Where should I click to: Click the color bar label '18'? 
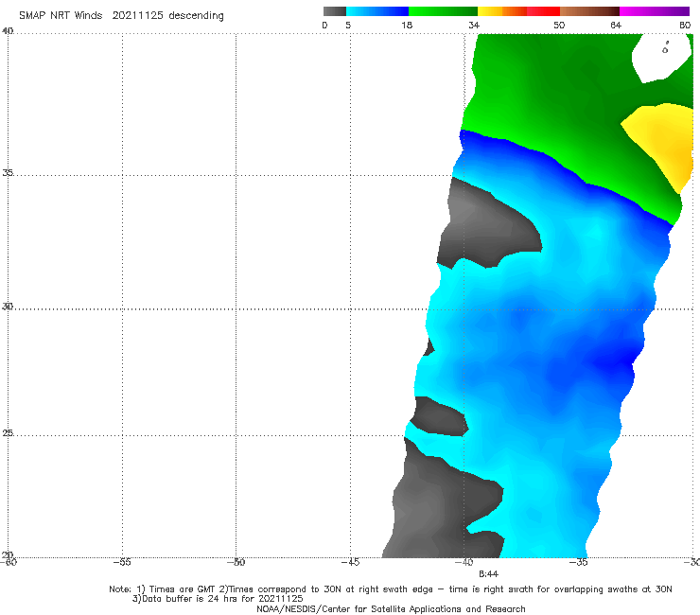click(x=407, y=25)
